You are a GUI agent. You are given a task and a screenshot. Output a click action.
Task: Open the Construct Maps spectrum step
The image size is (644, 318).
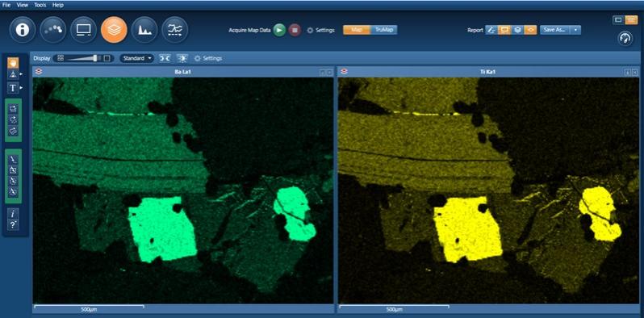pyautogui.click(x=144, y=30)
